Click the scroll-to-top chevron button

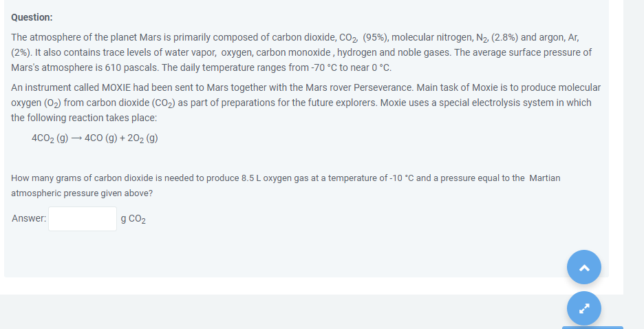pos(584,267)
